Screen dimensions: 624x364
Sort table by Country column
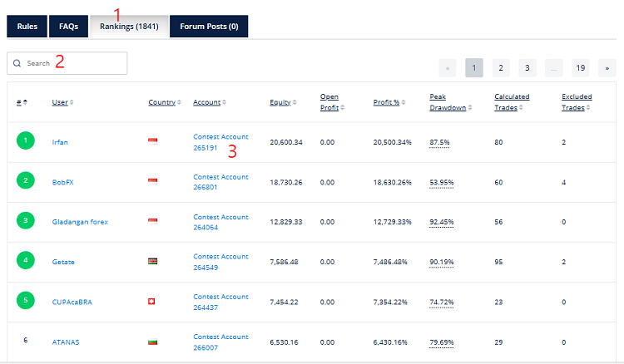click(x=165, y=102)
